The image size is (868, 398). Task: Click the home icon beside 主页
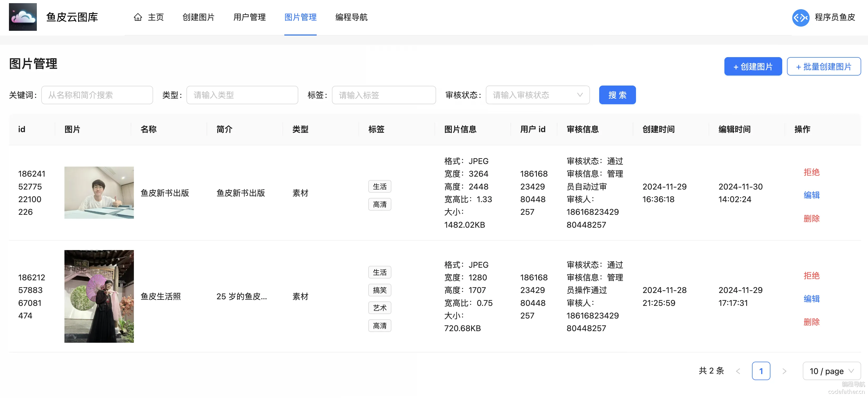point(138,17)
